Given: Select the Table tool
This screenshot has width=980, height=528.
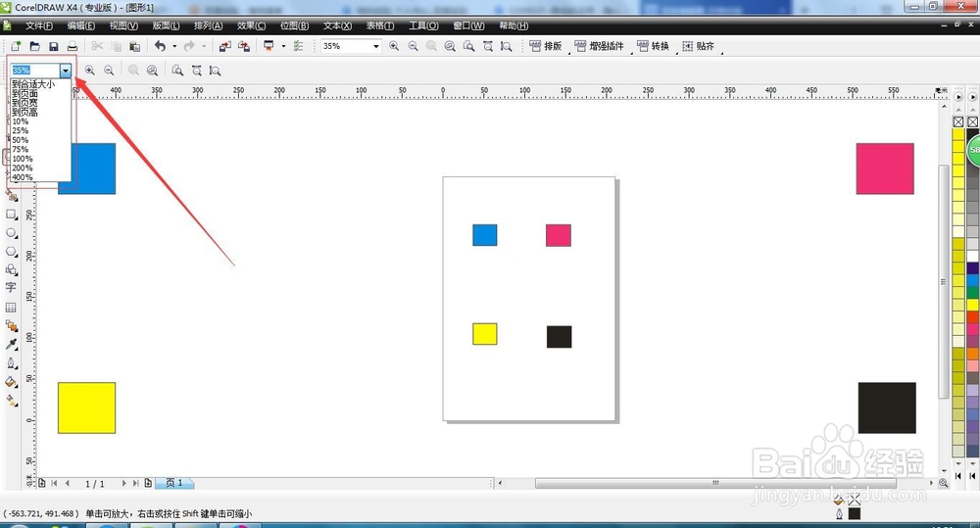Looking at the screenshot, I should point(11,308).
